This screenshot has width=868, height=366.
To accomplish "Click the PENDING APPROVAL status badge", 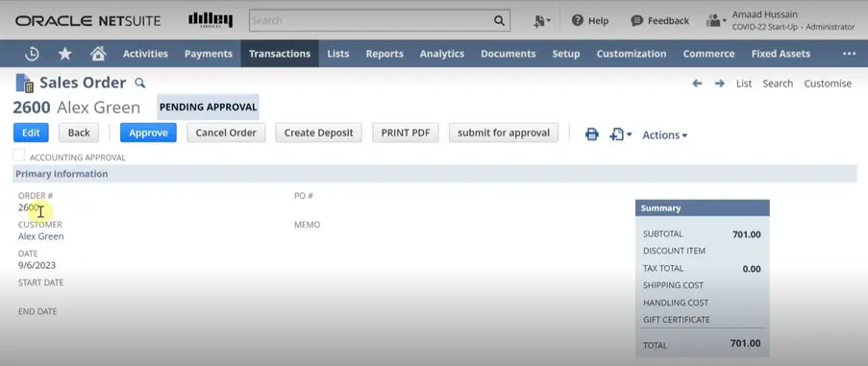I will point(209,108).
